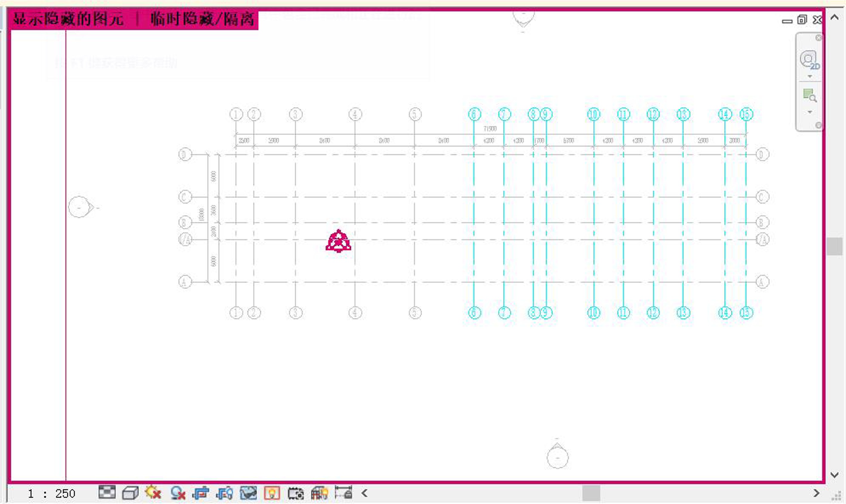Select cyan top grid bubble 13

point(683,115)
